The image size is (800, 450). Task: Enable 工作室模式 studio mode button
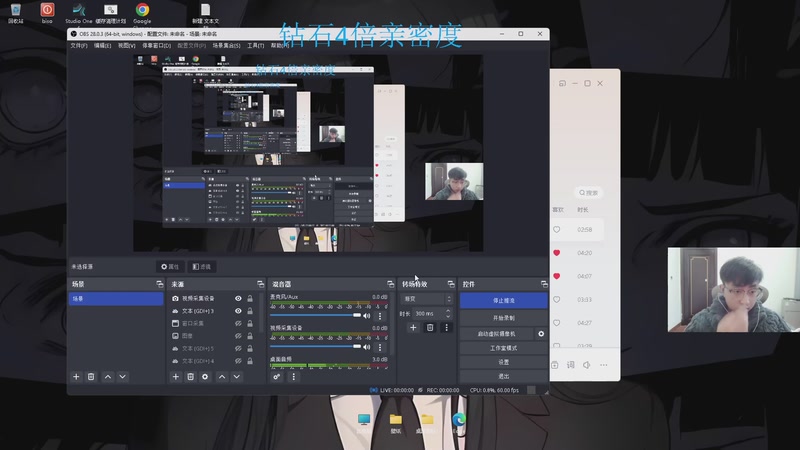[x=504, y=348]
